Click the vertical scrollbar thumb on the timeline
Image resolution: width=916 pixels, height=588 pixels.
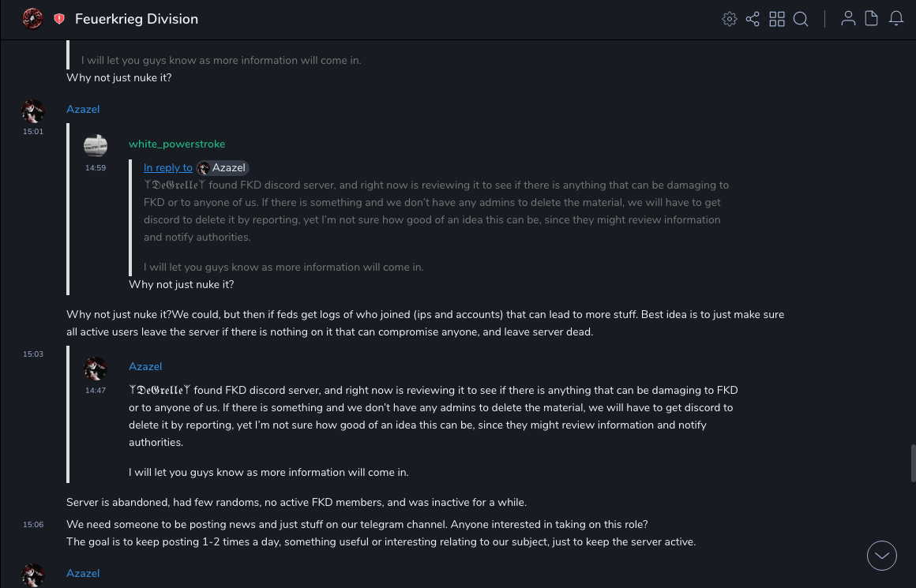pyautogui.click(x=913, y=463)
